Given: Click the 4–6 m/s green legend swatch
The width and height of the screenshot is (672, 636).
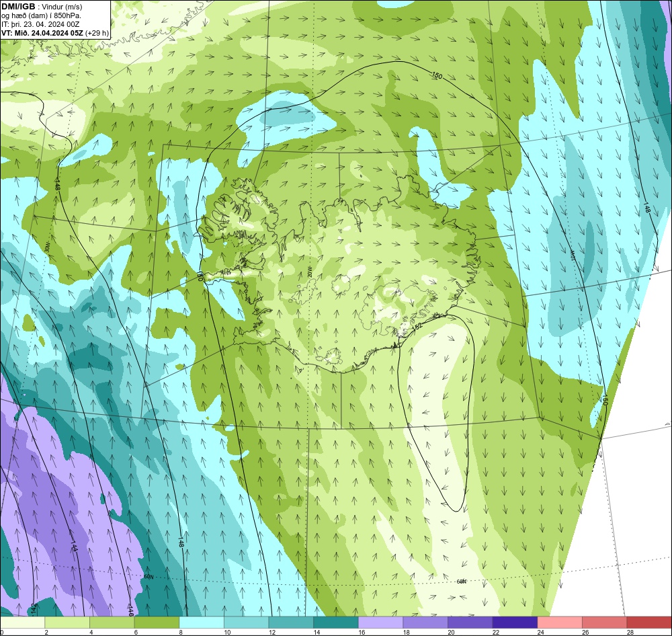Looking at the screenshot, I should pos(112,623).
